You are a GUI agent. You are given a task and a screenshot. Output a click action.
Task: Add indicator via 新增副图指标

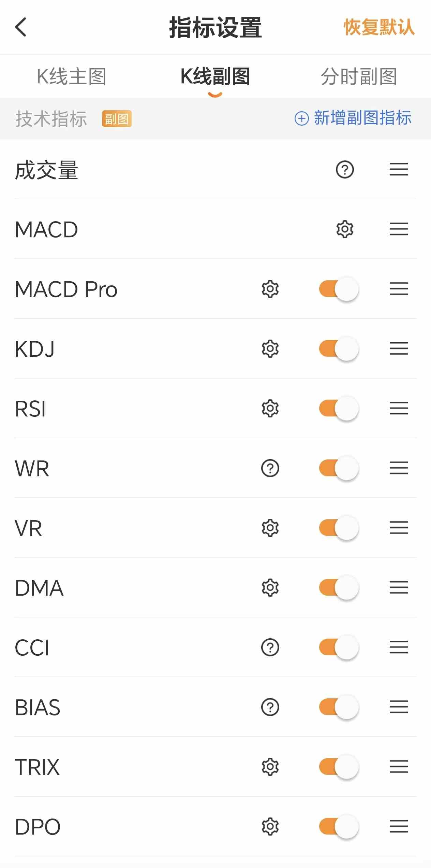point(353,118)
